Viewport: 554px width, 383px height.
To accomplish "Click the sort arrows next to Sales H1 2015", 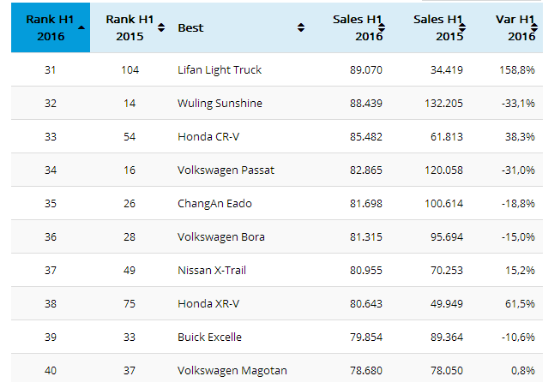I will pyautogui.click(x=462, y=28).
